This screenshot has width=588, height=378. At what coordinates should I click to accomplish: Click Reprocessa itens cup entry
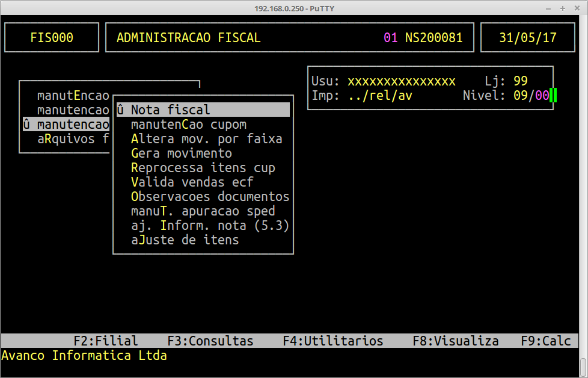click(203, 168)
